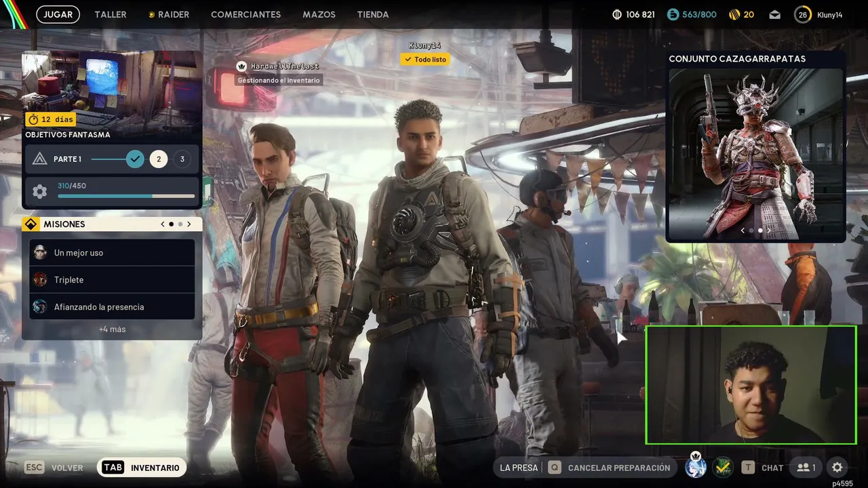Open the Mazos tab
Viewport: 868px width, 488px height.
pos(319,14)
